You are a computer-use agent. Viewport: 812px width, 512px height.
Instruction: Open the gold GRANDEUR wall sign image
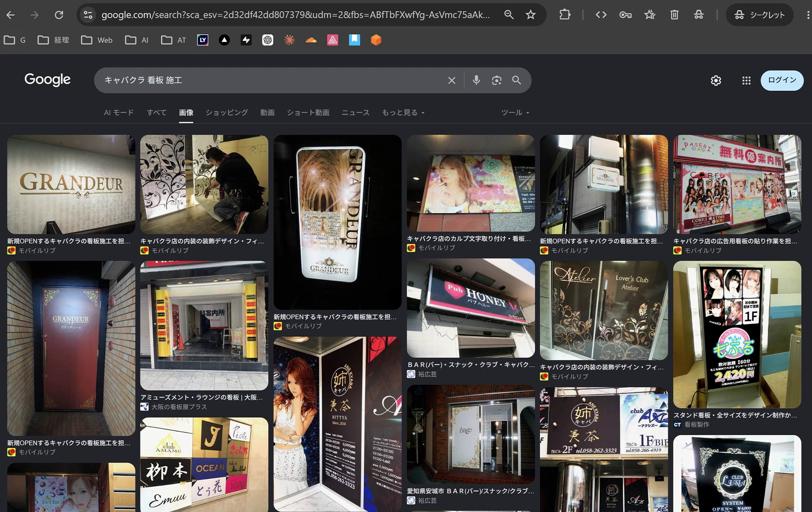coord(71,184)
